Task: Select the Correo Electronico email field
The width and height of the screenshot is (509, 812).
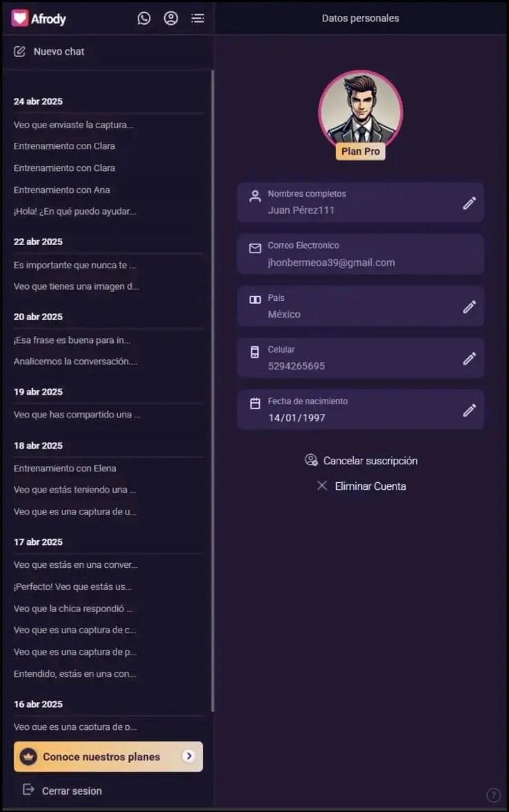Action: [x=360, y=255]
